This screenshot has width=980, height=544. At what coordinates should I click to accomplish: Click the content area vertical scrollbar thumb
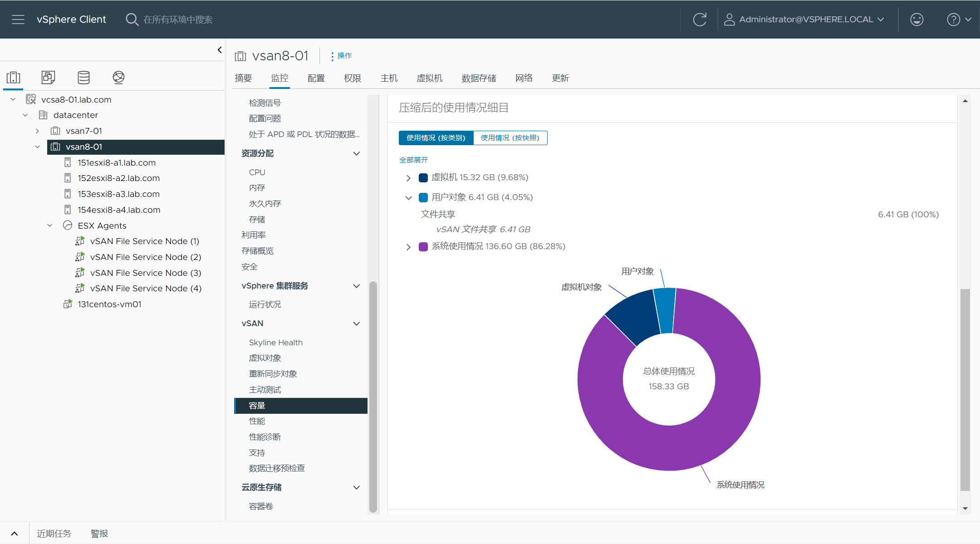click(x=965, y=390)
